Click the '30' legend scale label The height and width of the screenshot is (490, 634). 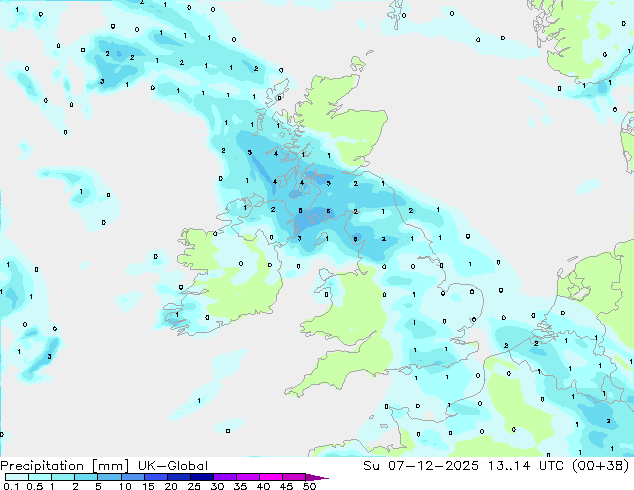coord(217,486)
